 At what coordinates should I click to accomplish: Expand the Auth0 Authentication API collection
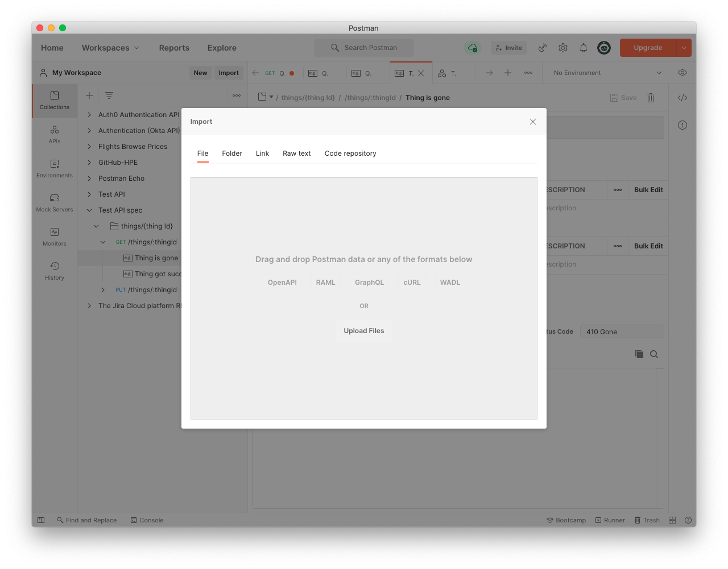click(x=89, y=115)
